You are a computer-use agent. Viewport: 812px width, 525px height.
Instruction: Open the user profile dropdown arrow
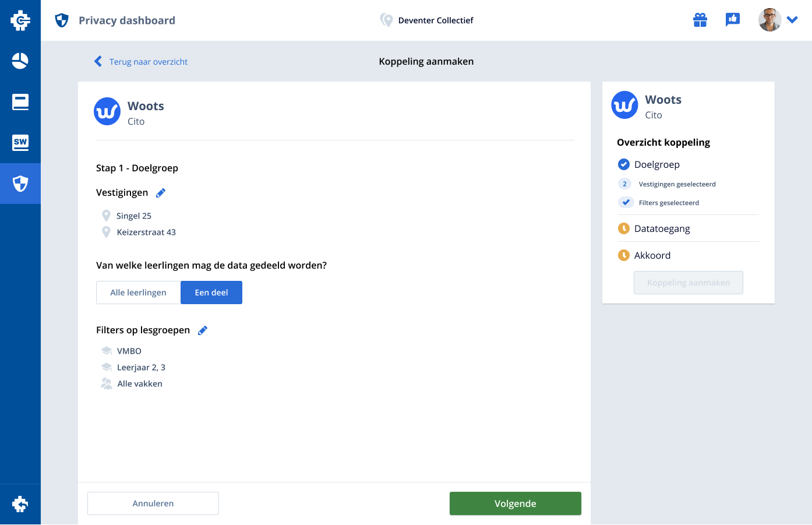[x=792, y=20]
